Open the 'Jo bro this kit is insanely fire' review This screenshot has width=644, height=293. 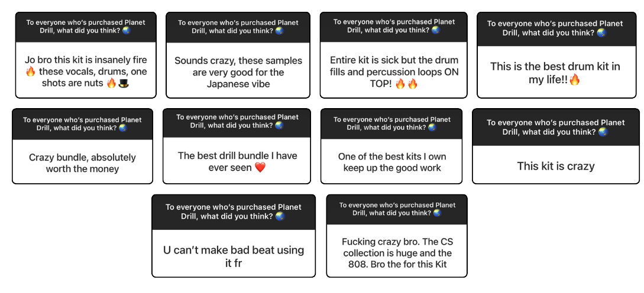[86, 55]
